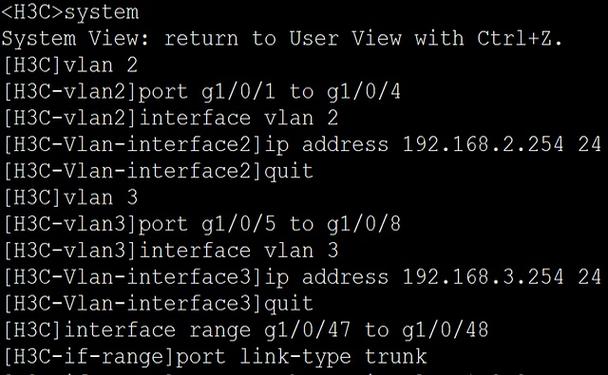Click the 'System View' message line

(282, 38)
